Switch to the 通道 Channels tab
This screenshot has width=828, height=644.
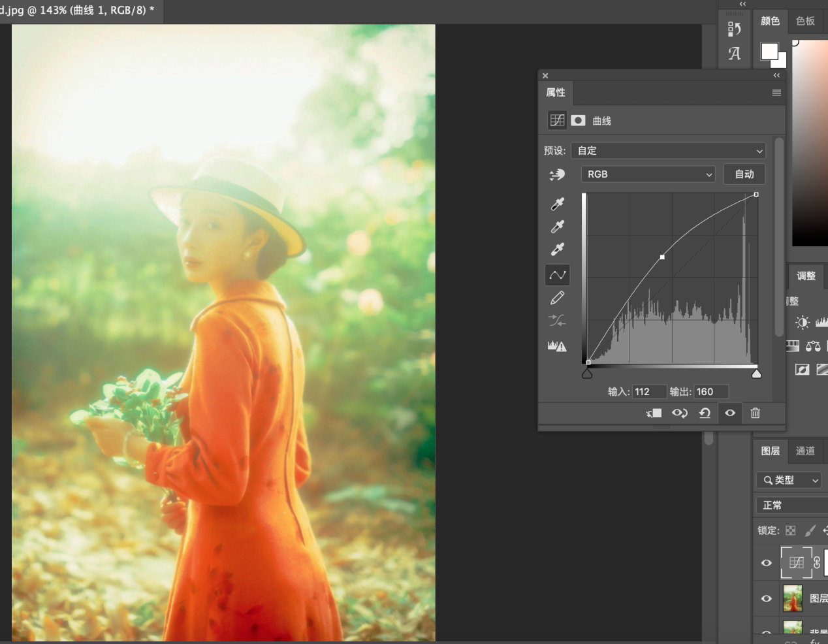coord(805,451)
